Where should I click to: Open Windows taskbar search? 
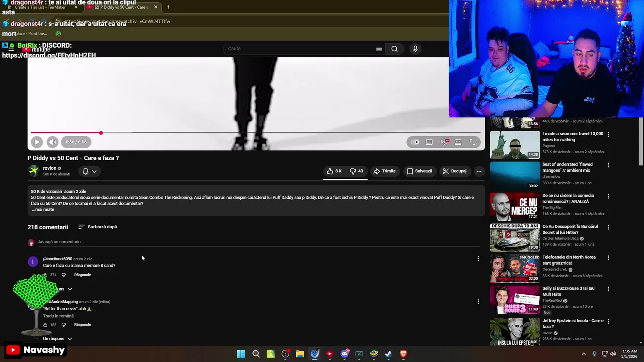click(x=256, y=354)
